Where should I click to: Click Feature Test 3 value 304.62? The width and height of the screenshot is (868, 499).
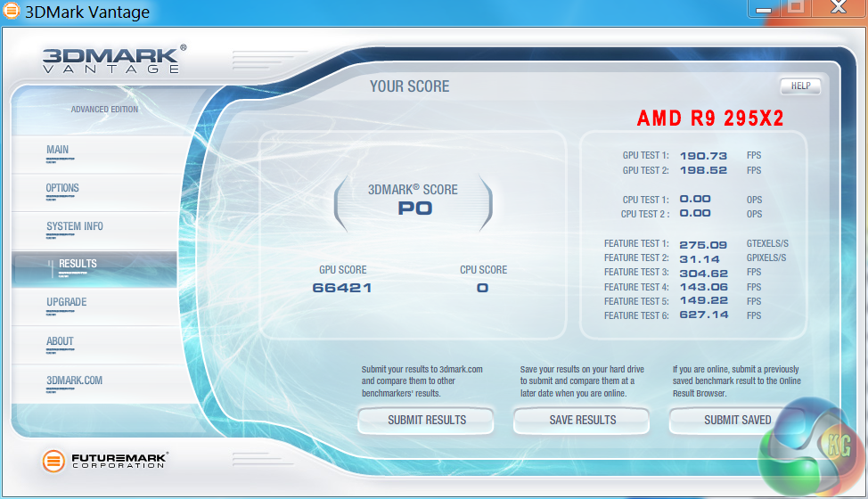point(704,274)
